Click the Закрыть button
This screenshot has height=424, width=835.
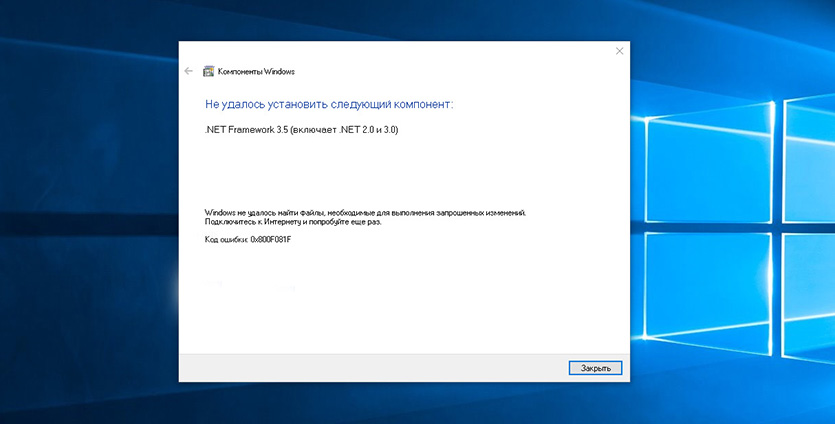click(595, 368)
